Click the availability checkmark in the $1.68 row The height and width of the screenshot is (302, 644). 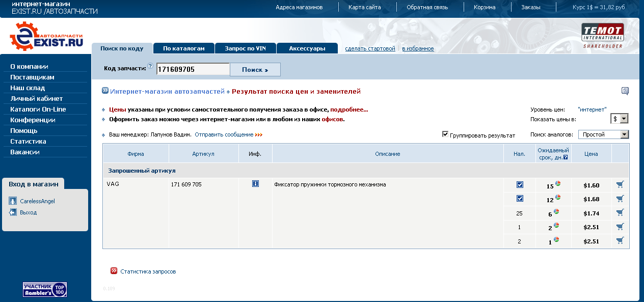520,199
